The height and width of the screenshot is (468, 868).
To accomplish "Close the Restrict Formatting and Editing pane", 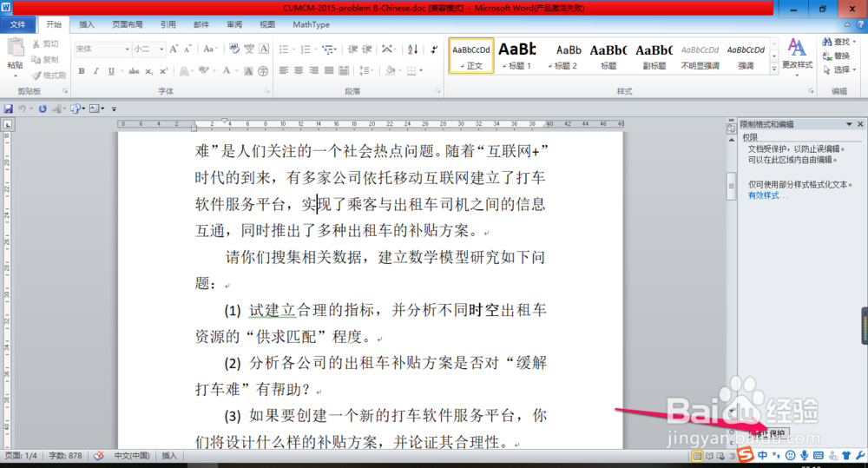I will (860, 124).
